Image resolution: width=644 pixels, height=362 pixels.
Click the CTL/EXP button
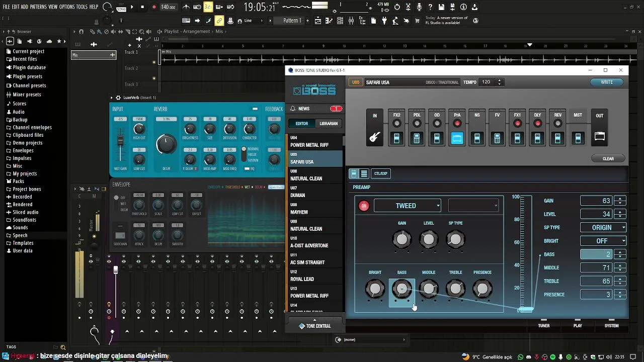click(381, 173)
